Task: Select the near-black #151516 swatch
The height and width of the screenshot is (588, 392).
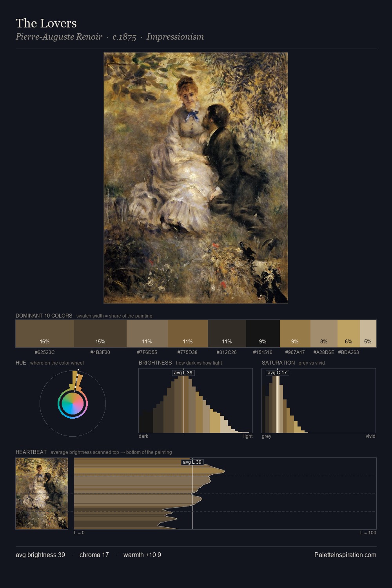Action: click(x=263, y=334)
